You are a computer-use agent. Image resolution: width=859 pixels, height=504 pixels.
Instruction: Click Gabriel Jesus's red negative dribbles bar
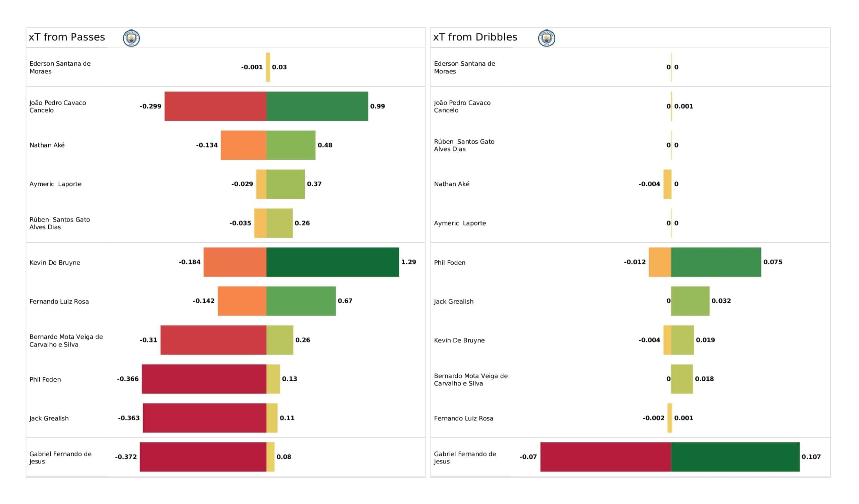(605, 457)
